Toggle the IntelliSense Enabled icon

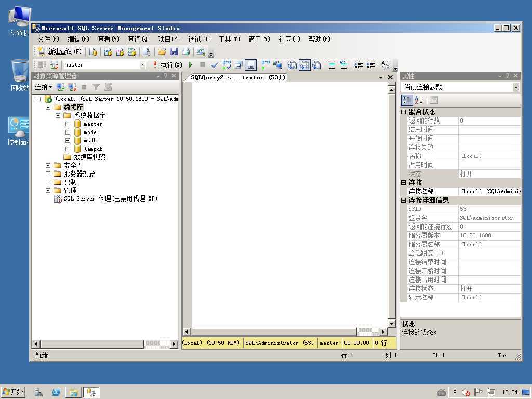(x=250, y=65)
